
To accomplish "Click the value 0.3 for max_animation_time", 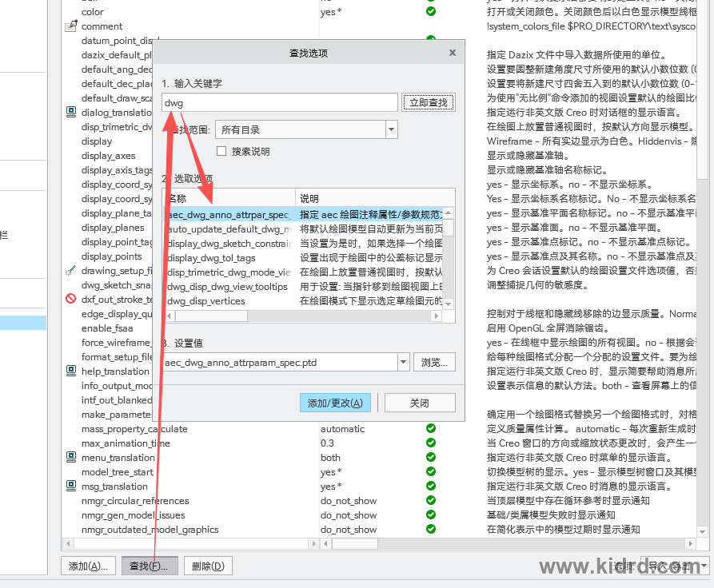I will point(327,443).
